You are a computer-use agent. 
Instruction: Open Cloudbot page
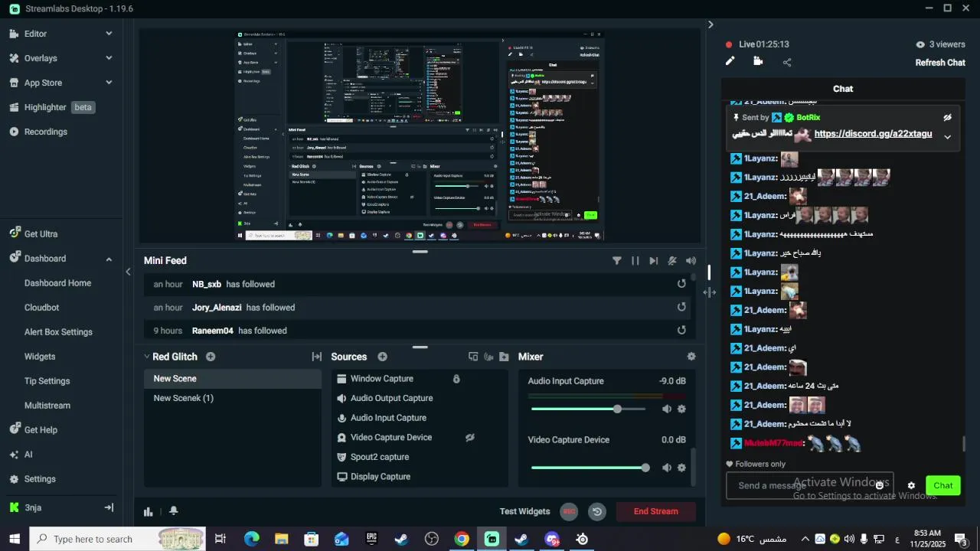[41, 308]
